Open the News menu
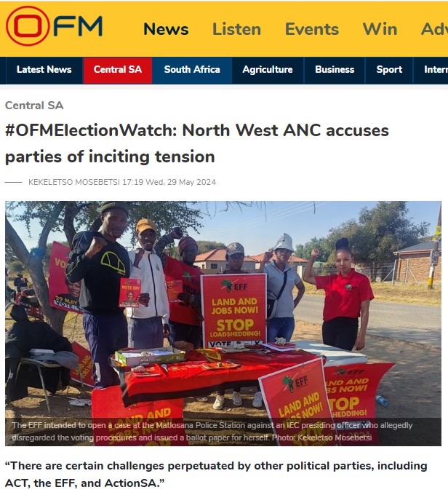Image resolution: width=448 pixels, height=495 pixels. coord(166,29)
